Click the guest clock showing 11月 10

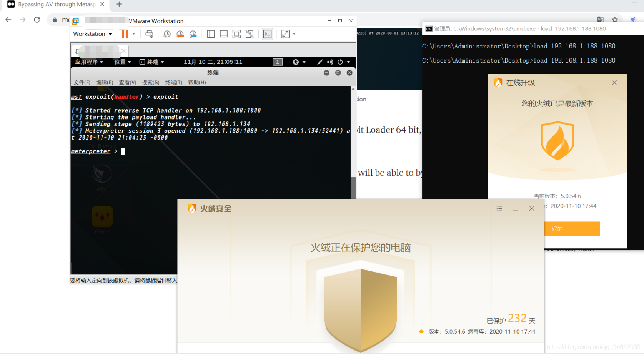click(x=213, y=62)
